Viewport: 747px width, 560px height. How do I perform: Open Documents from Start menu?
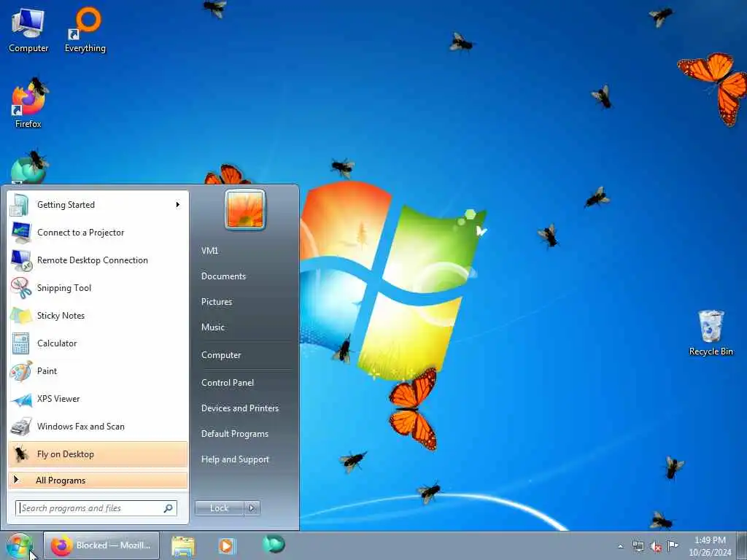coord(223,276)
